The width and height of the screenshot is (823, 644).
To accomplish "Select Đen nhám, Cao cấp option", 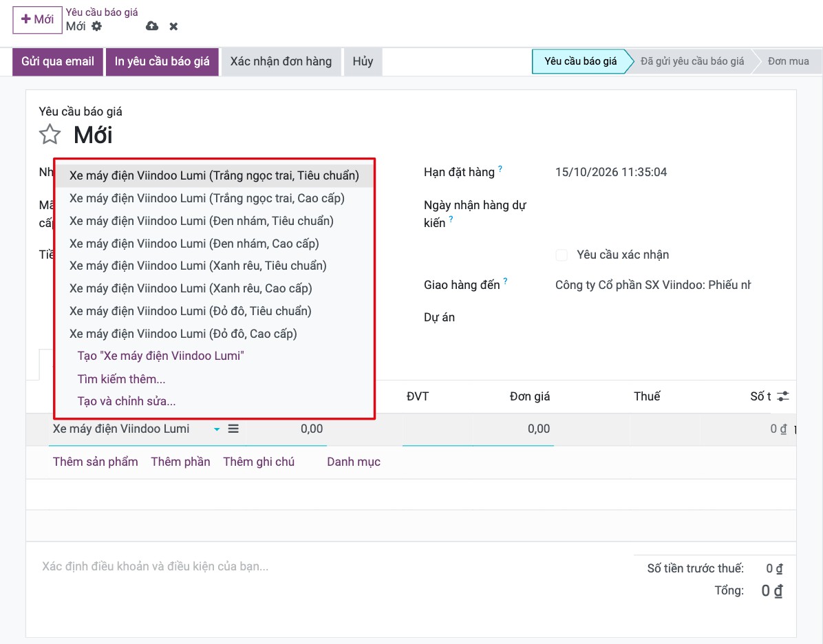I will [214, 244].
